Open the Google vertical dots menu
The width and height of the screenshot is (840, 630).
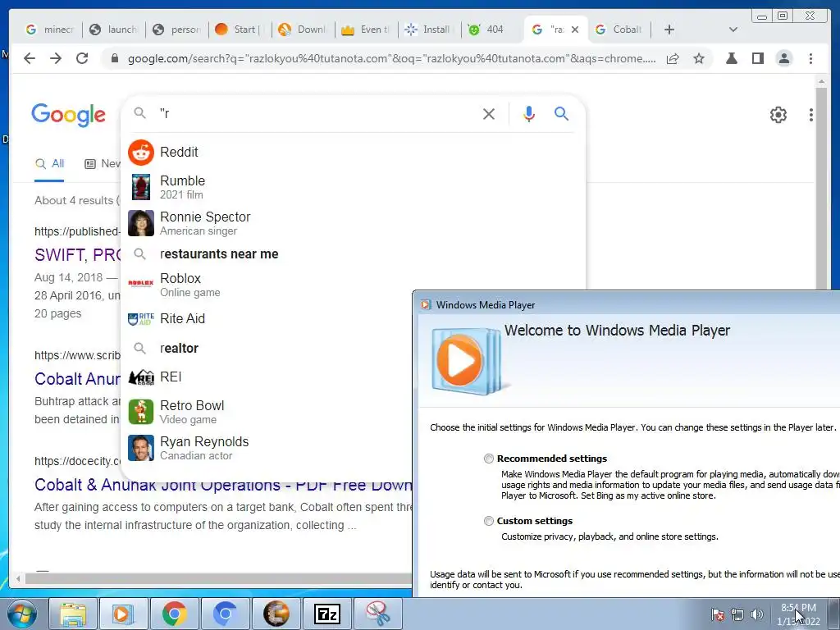pos(811,115)
